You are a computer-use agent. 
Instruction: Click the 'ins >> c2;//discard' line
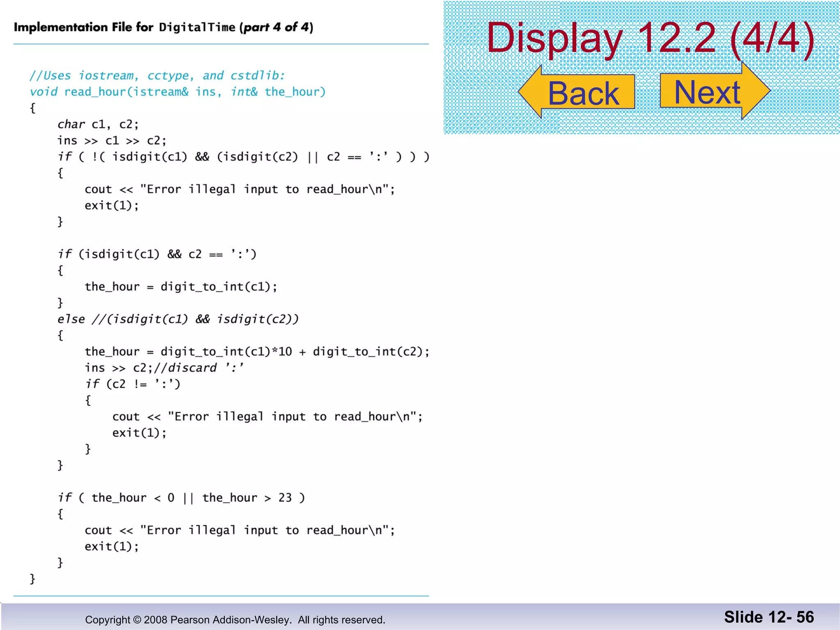point(164,367)
